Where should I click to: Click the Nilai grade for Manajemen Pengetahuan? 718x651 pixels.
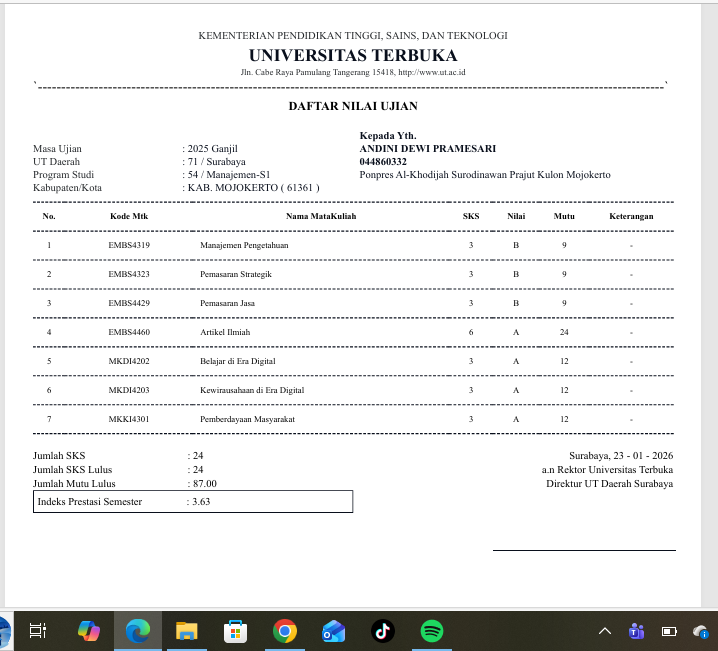[x=516, y=245]
